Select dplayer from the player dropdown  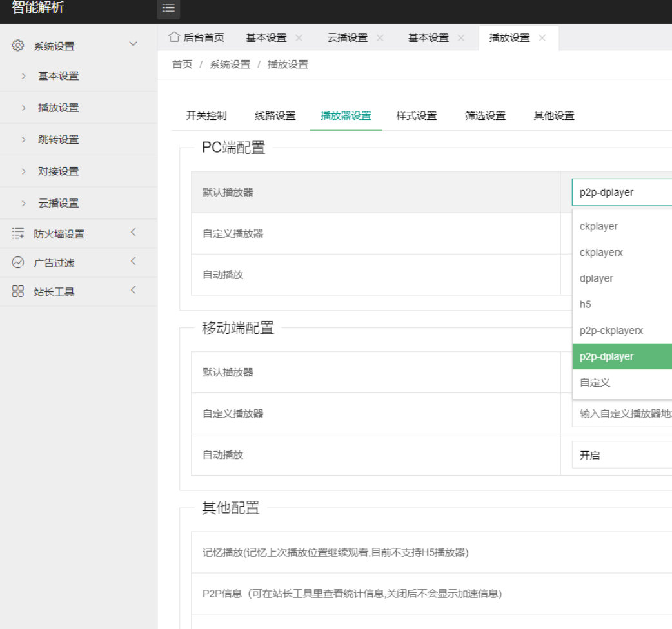[x=596, y=278]
